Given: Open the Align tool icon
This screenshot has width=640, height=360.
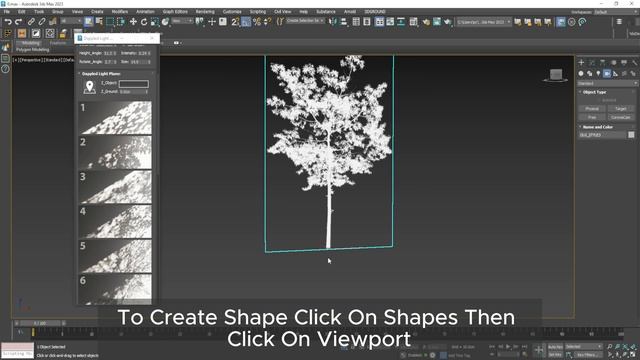Looking at the screenshot, I should [x=343, y=22].
